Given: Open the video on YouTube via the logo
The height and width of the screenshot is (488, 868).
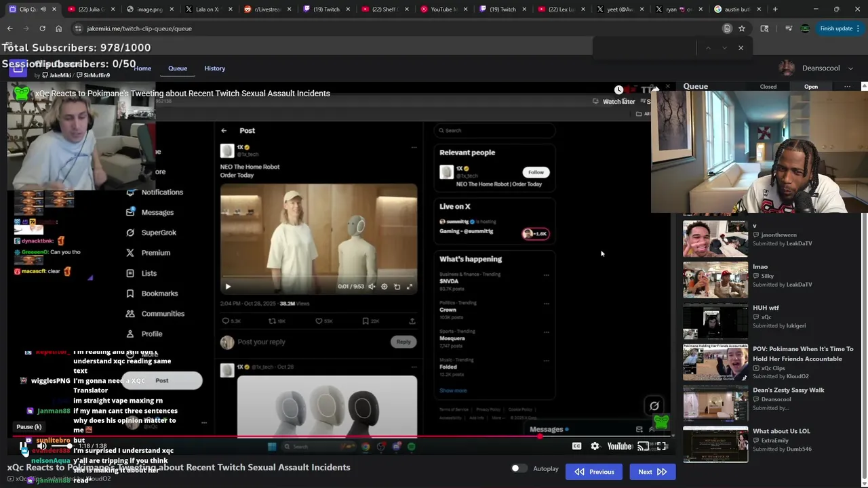Looking at the screenshot, I should [619, 446].
